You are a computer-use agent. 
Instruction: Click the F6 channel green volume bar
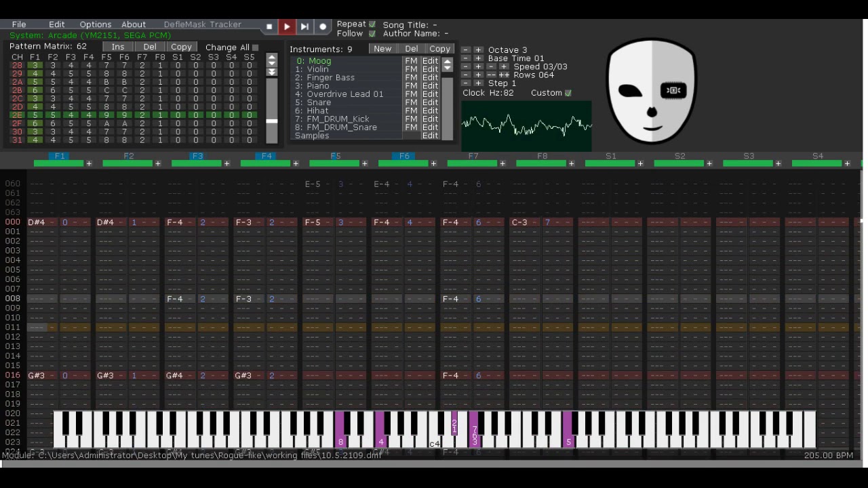tap(403, 163)
